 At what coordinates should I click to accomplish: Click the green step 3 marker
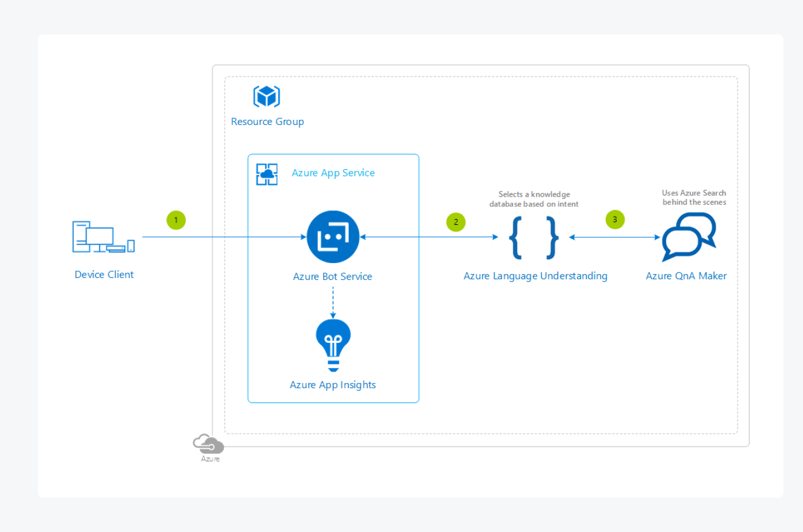[x=615, y=220]
